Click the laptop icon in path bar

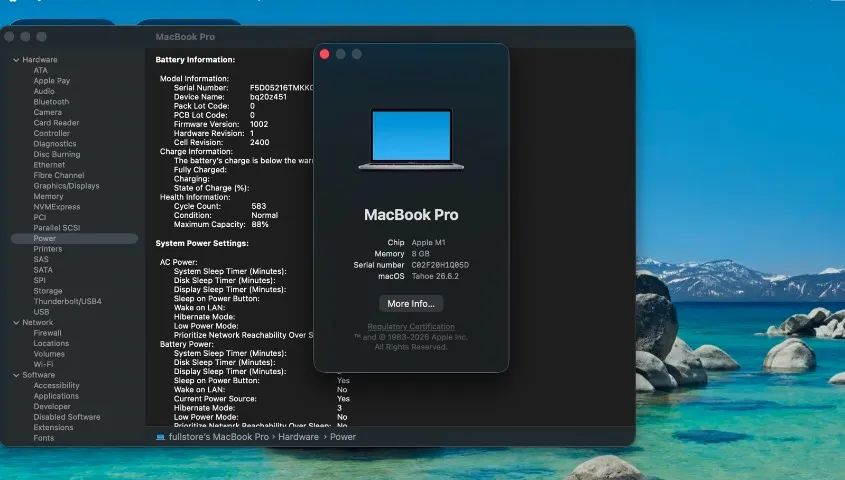[160, 437]
